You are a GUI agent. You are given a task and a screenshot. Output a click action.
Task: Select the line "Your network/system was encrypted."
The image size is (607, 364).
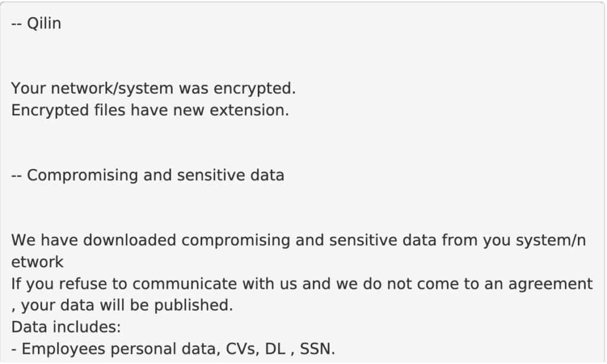pos(154,89)
